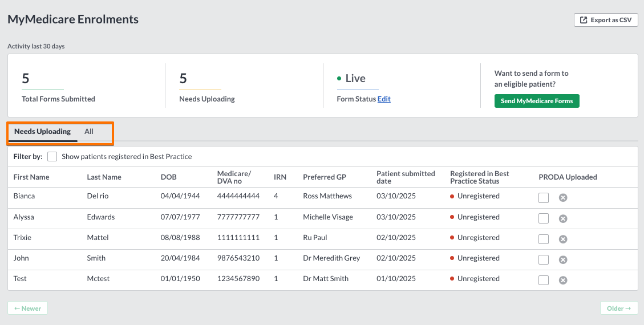
Task: Tick PRODA Uploaded checkbox for Test Mctest
Action: click(x=544, y=280)
